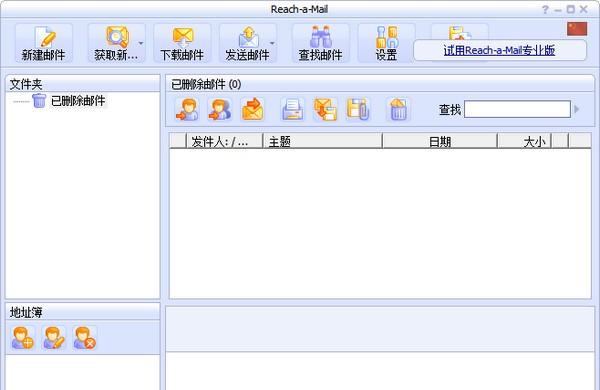Click the 下载邮件 (download mail) button

(x=182, y=43)
